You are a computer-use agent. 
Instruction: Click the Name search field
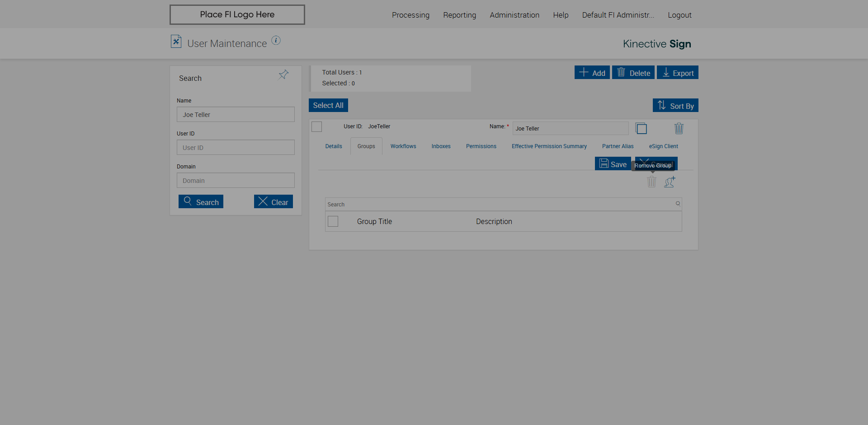click(236, 114)
